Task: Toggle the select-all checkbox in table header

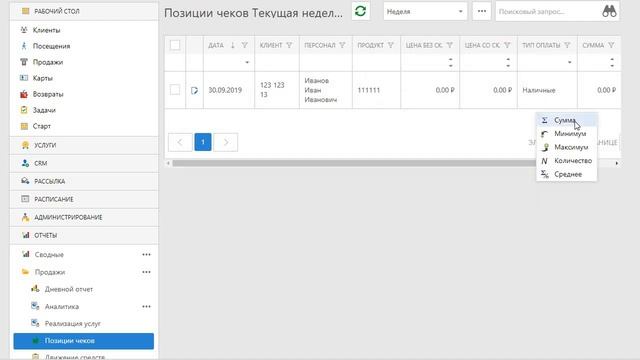Action: pyautogui.click(x=175, y=45)
